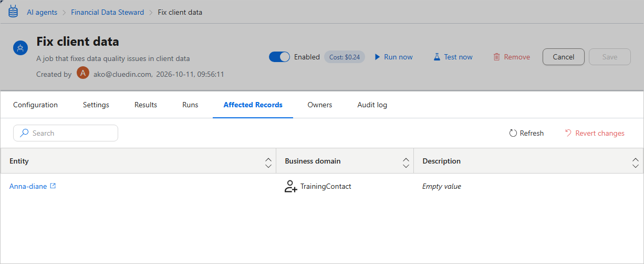Click the Fix client data breadcrumb text
This screenshot has width=644, height=264.
(x=180, y=12)
